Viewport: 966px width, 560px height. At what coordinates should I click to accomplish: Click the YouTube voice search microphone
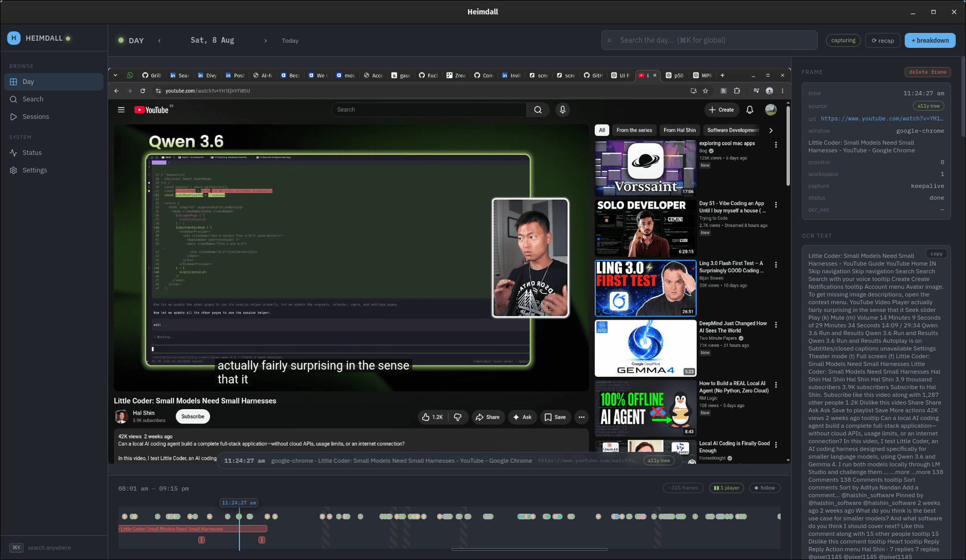[562, 110]
